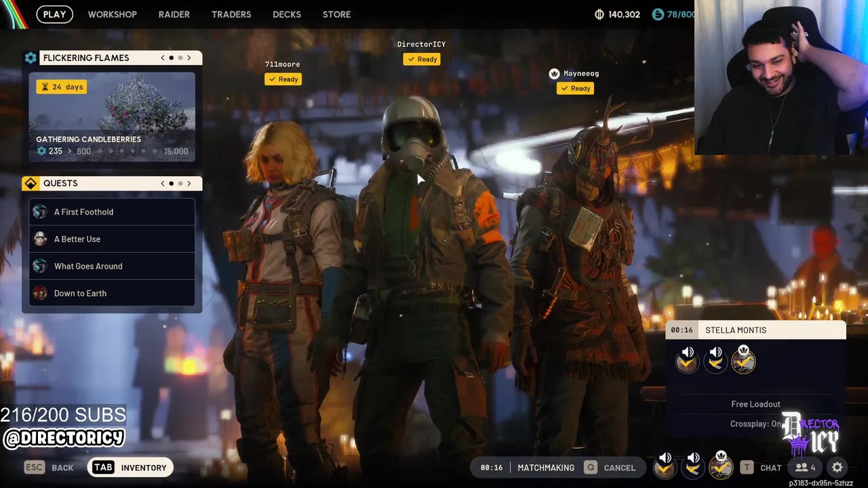Image resolution: width=868 pixels, height=488 pixels.
Task: Select the second squad avatar in the bottom bar
Action: [693, 468]
